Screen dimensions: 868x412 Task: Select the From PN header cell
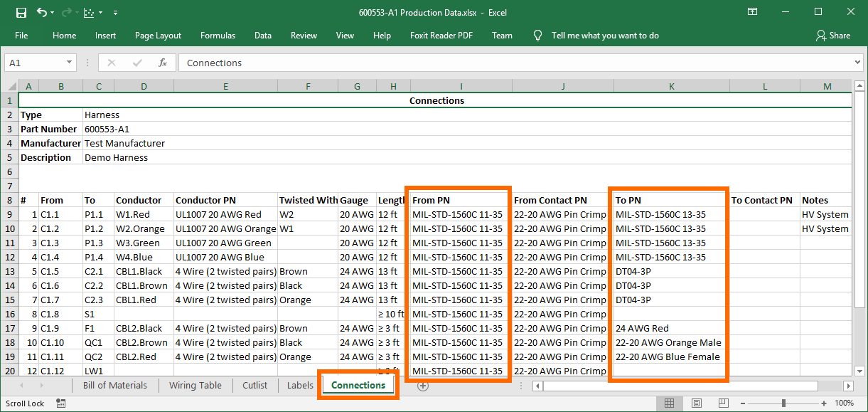[x=461, y=200]
